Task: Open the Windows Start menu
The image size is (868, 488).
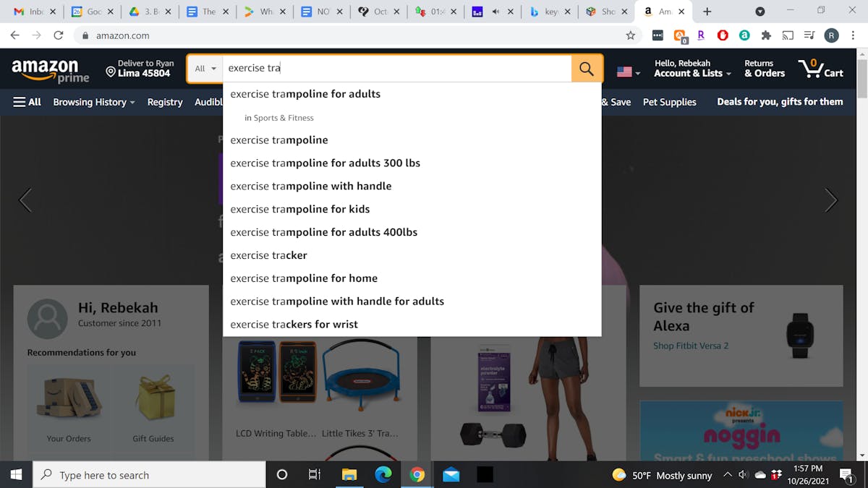Action: 16,475
